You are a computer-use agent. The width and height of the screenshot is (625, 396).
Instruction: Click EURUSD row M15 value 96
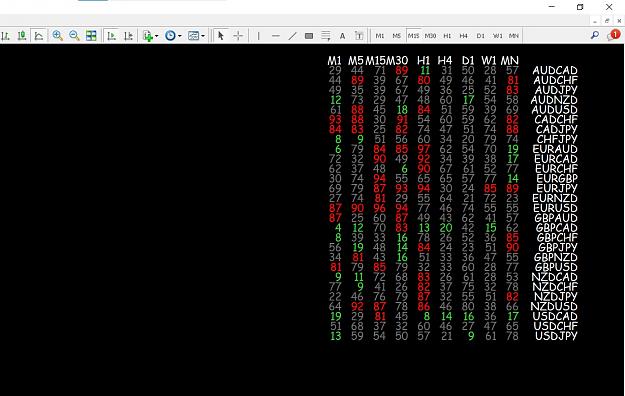tap(379, 208)
